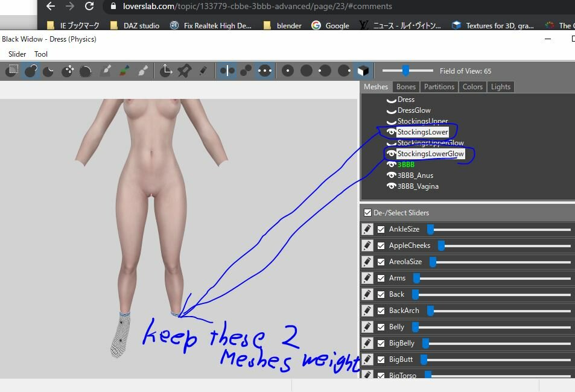575x392 pixels.
Task: Select the 3BBB mesh name
Action: pyautogui.click(x=406, y=165)
